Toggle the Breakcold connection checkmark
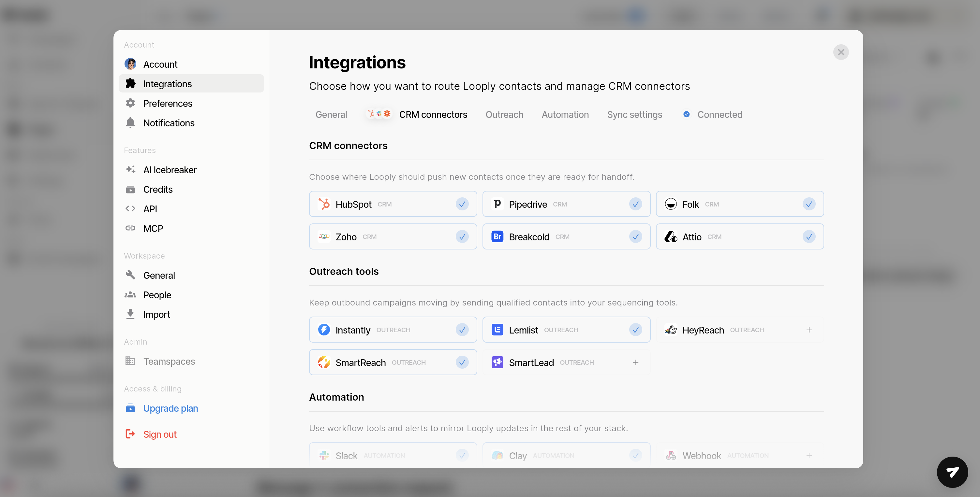This screenshot has height=497, width=980. pyautogui.click(x=636, y=236)
